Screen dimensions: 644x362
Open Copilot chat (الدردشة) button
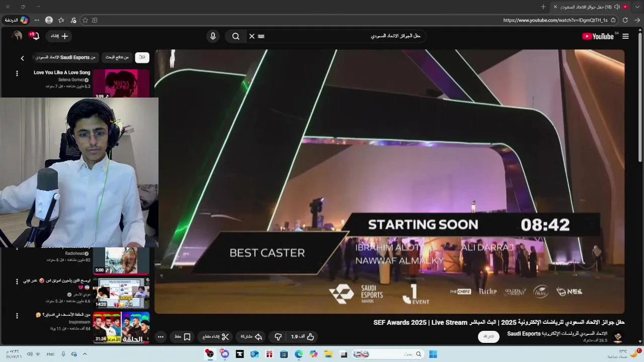17,20
